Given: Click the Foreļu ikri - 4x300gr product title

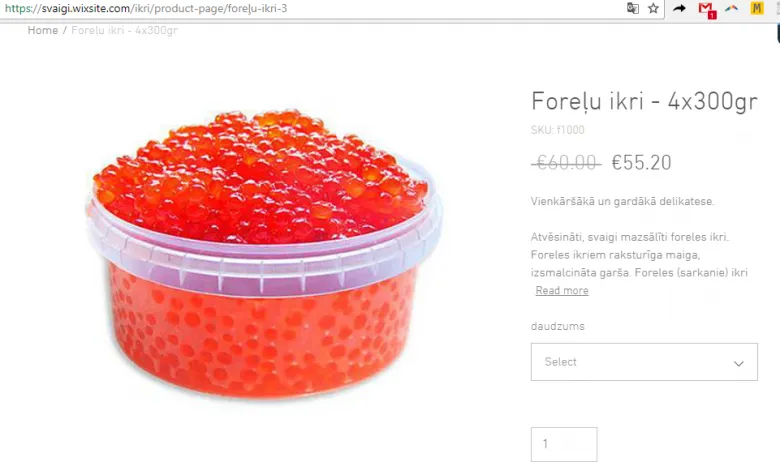Looking at the screenshot, I should pyautogui.click(x=644, y=101).
